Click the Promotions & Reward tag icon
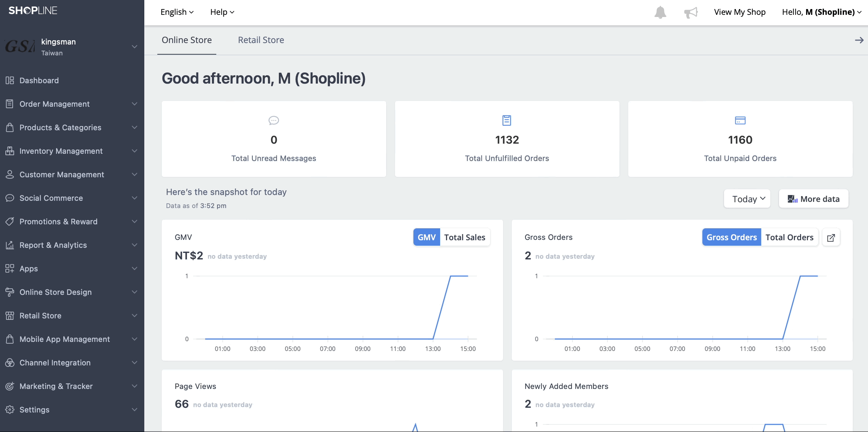This screenshot has width=868, height=432. click(10, 221)
